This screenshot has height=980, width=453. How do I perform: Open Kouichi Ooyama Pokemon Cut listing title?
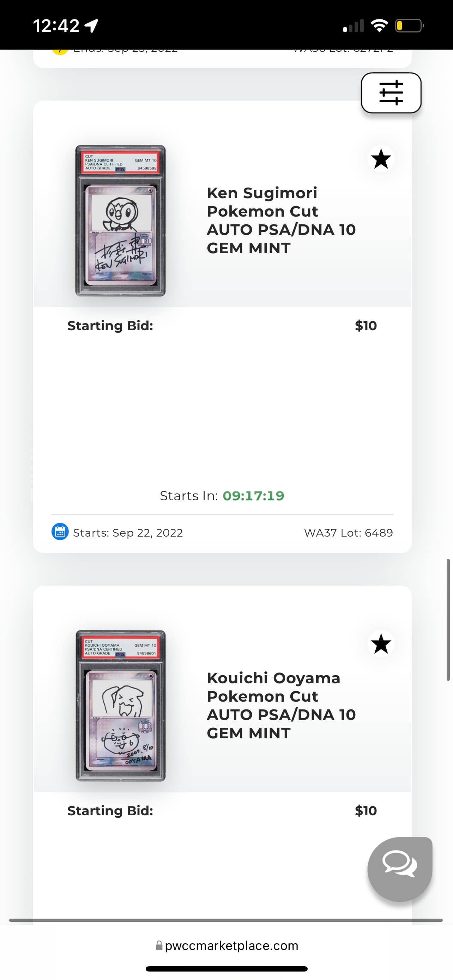coord(281,705)
